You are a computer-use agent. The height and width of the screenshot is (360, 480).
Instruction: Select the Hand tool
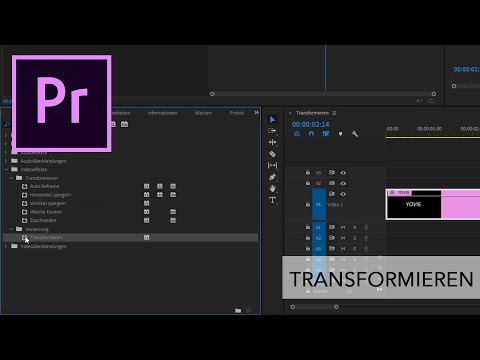coord(272,188)
